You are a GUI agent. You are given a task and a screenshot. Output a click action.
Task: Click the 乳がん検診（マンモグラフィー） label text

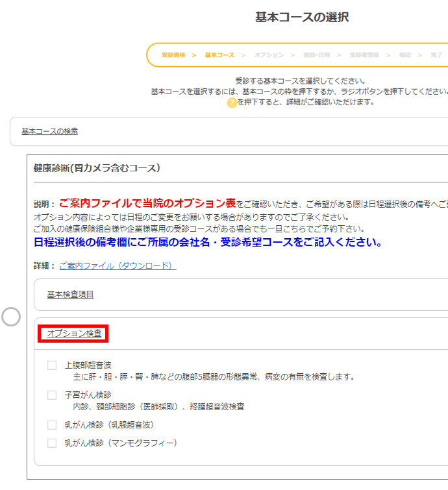(x=121, y=443)
